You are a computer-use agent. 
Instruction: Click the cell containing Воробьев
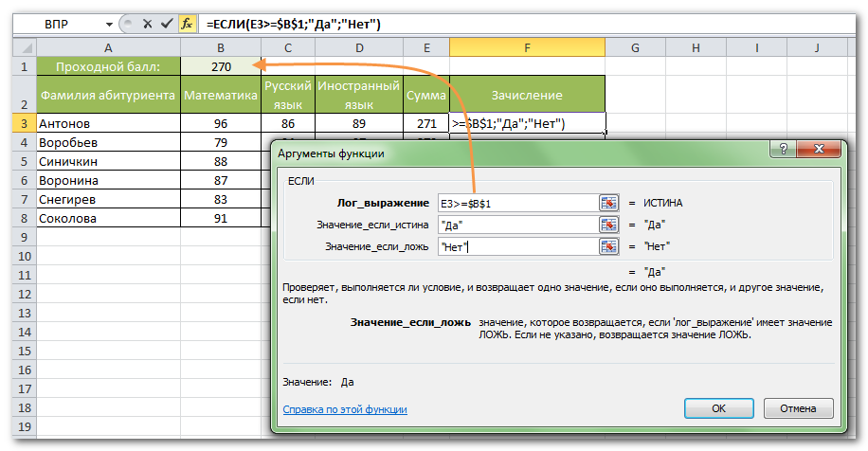[108, 142]
